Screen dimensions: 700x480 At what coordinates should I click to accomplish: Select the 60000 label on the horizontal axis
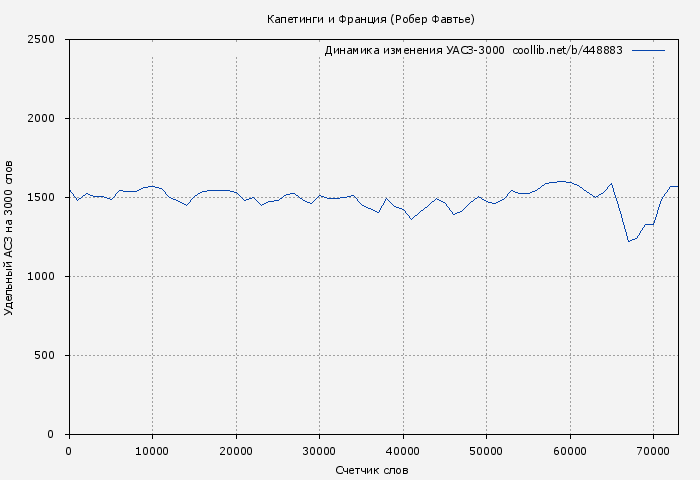pyautogui.click(x=570, y=451)
